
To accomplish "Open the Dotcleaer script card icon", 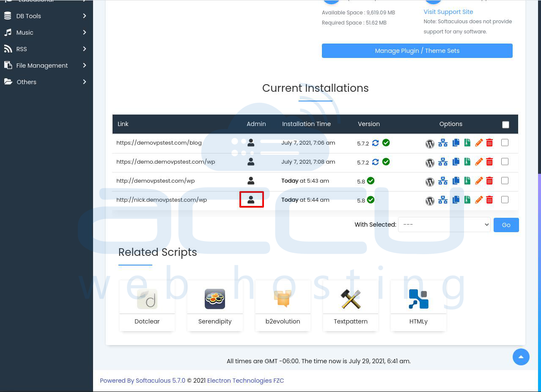I will click(147, 299).
